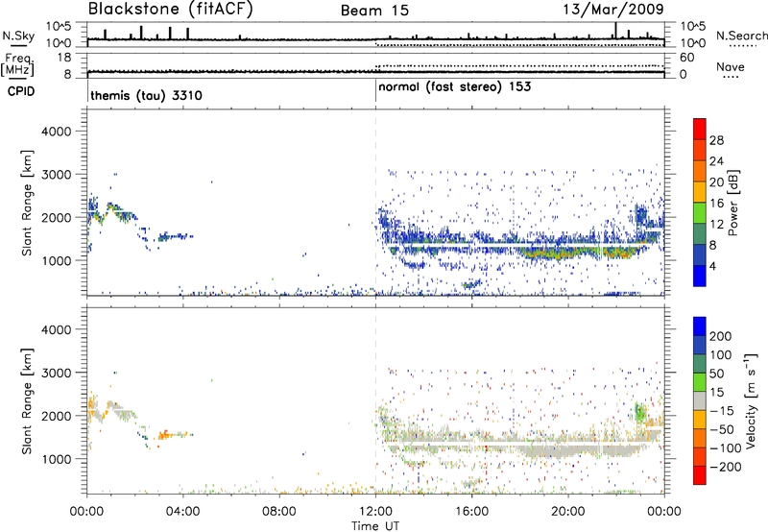Click the "4000" range tick of the power panel
This screenshot has height=532, width=768.
coord(56,132)
